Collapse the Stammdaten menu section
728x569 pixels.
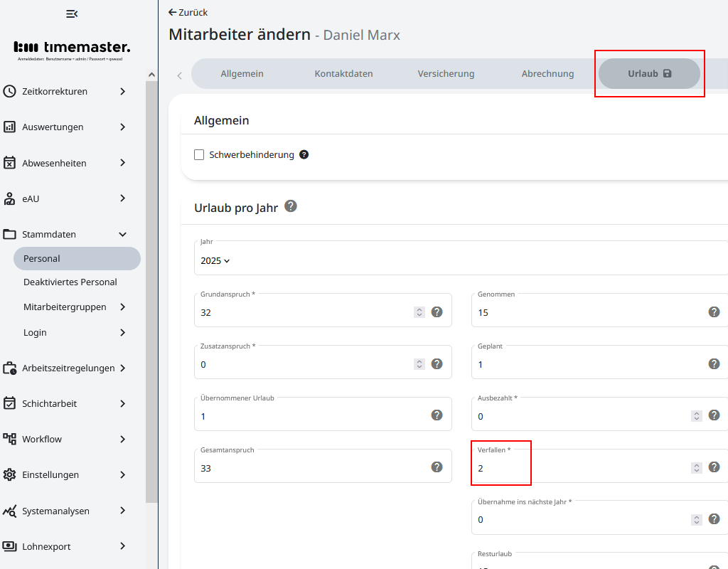coord(122,234)
